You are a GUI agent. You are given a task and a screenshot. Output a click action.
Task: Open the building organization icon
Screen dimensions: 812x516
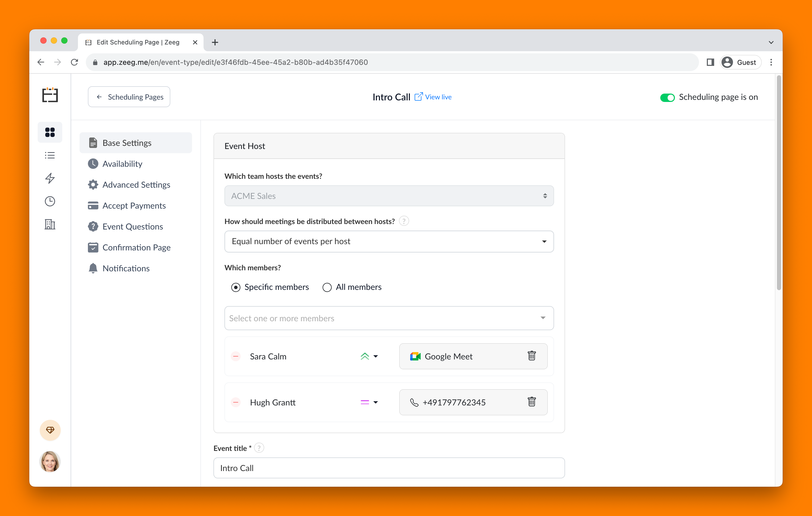pyautogui.click(x=50, y=224)
